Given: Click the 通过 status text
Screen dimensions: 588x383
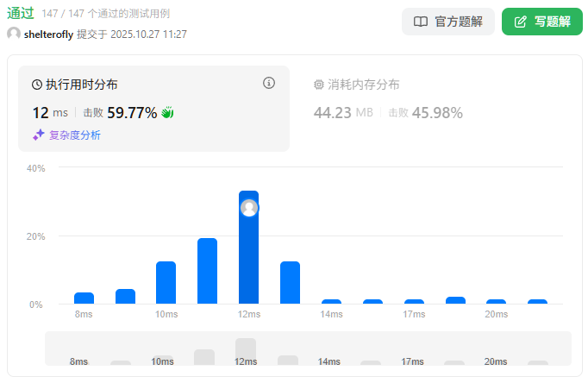Looking at the screenshot, I should (x=21, y=14).
